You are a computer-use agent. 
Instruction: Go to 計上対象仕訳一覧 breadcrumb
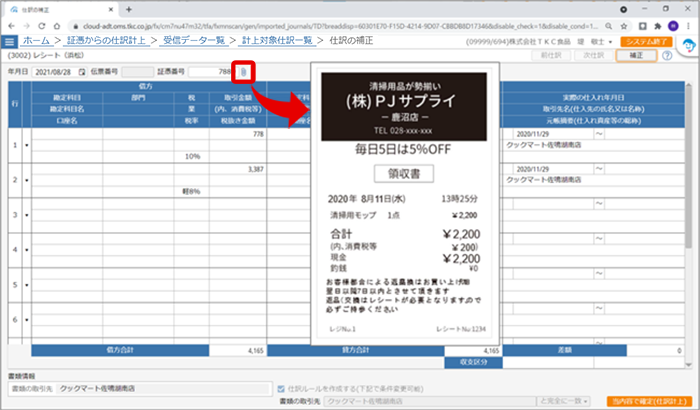coord(277,41)
